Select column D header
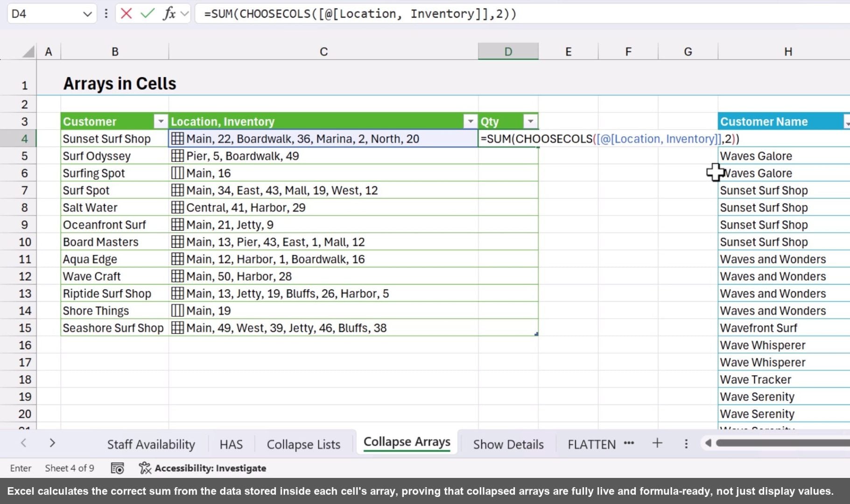 (508, 51)
